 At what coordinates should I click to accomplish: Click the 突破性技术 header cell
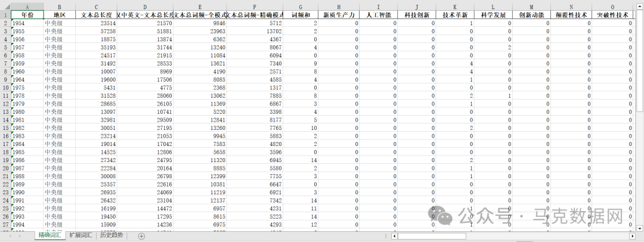click(612, 15)
